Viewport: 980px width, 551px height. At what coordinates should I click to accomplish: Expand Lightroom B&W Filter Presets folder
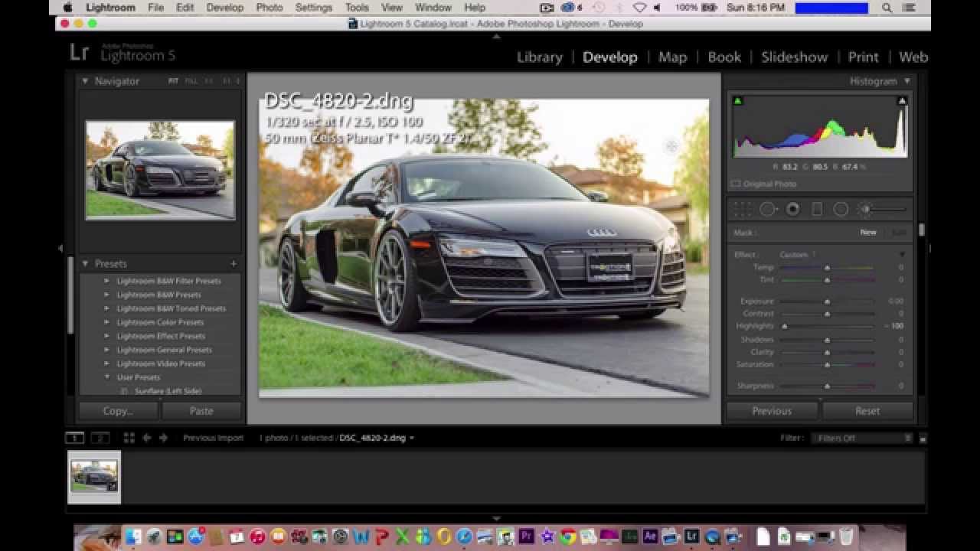point(107,281)
